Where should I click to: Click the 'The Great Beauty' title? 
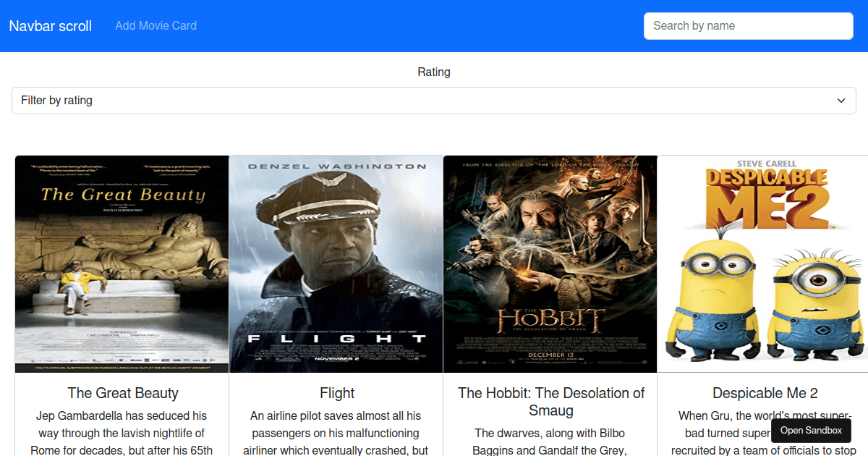[122, 393]
